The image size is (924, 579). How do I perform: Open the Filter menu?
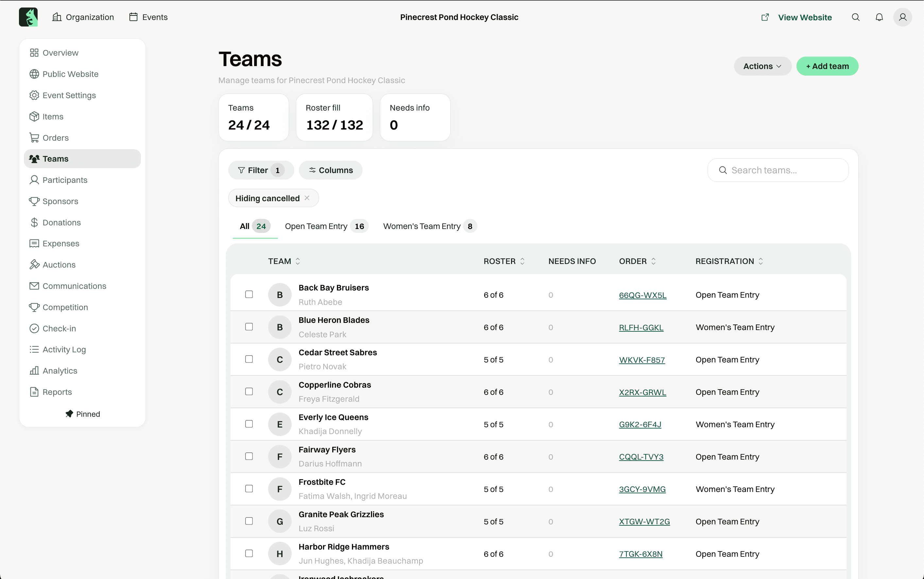point(261,170)
